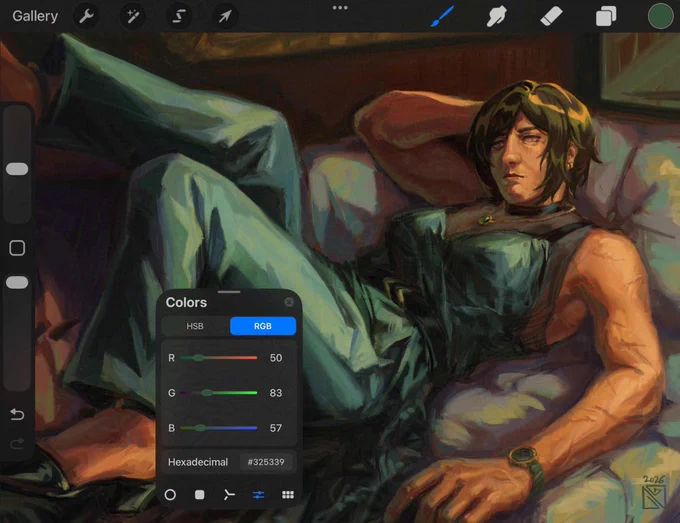Image resolution: width=680 pixels, height=523 pixels.
Task: Grab the Colors panel drag handle
Action: (x=229, y=292)
